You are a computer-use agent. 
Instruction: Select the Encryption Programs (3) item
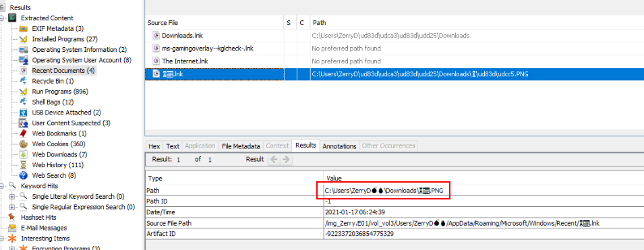click(x=65, y=248)
